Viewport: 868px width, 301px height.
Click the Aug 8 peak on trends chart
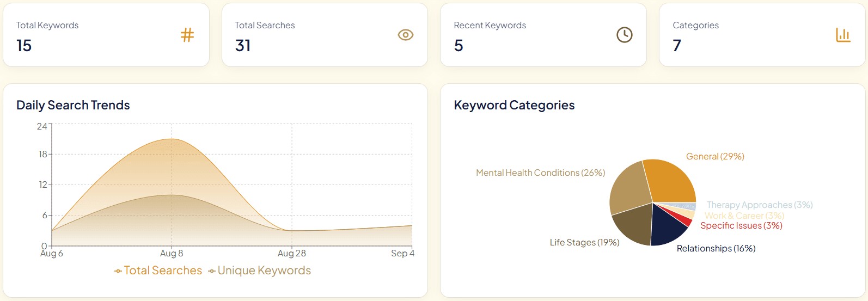[172, 139]
